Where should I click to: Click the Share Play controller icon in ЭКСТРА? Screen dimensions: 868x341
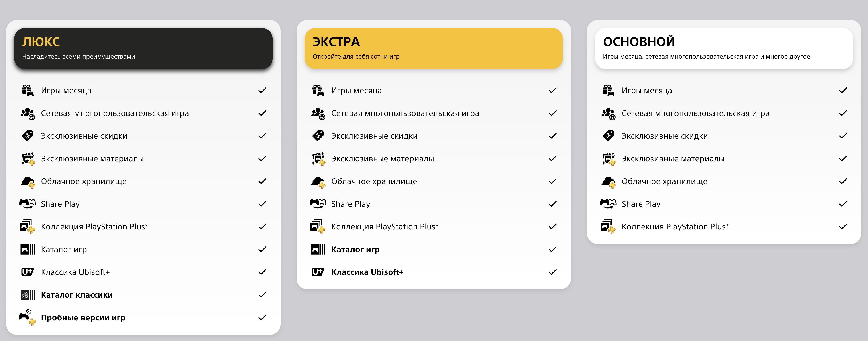[x=318, y=204]
